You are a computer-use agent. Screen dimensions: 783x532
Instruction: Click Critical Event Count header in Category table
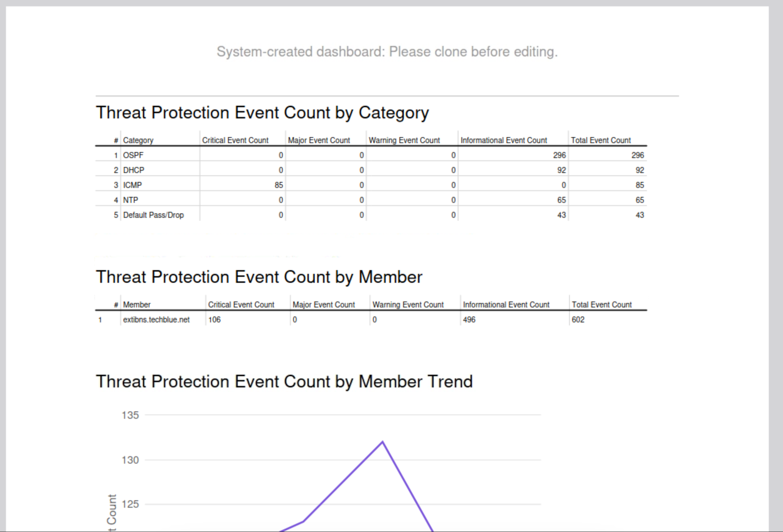coord(235,140)
